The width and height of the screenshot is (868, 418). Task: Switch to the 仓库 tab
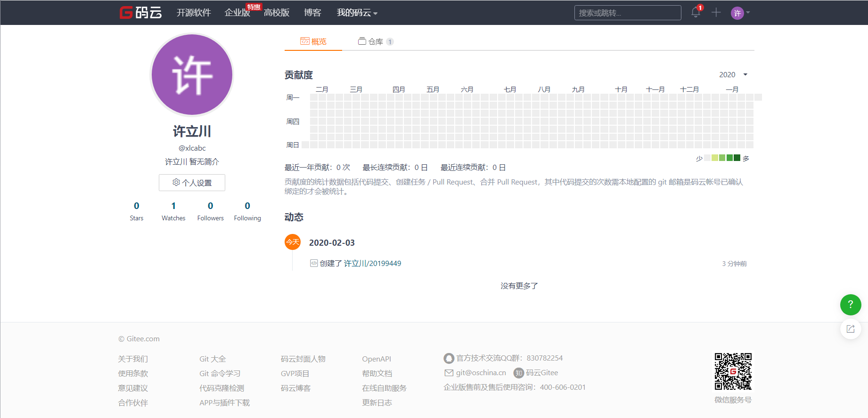[x=376, y=41]
